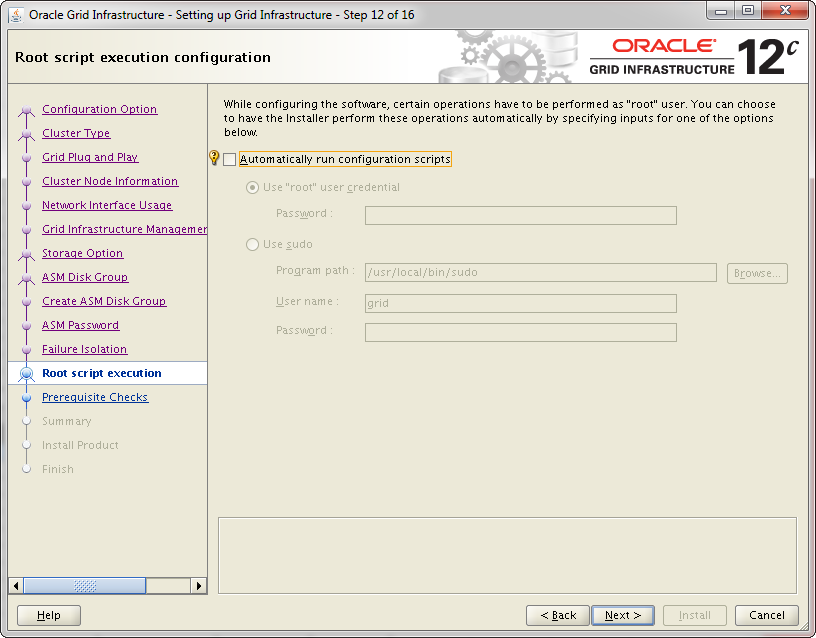This screenshot has width=816, height=638.
Task: Enable Automatically run configuration scripts checkbox
Action: pos(230,159)
